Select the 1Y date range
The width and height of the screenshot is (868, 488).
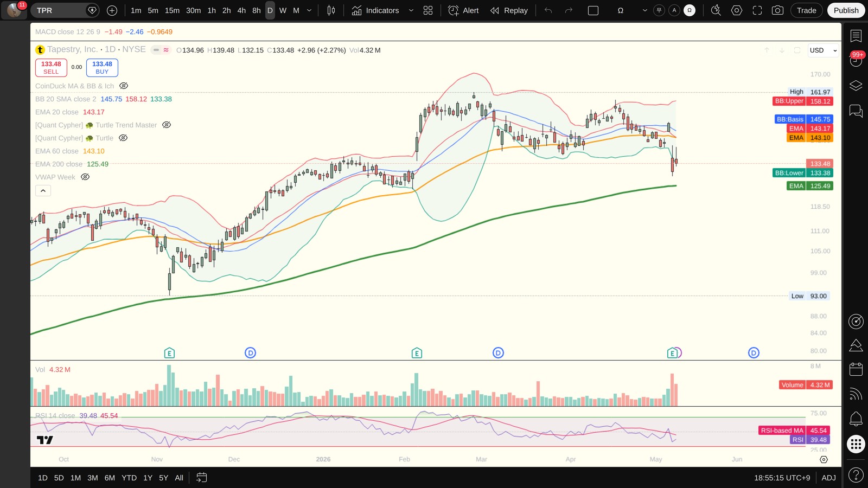(148, 478)
